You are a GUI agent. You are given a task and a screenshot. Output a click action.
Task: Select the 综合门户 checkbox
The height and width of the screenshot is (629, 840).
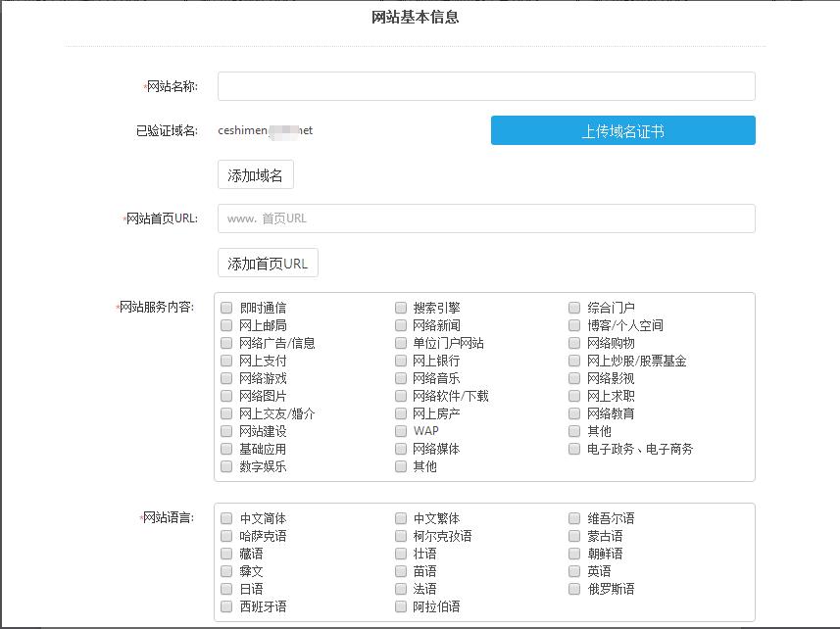coord(574,308)
